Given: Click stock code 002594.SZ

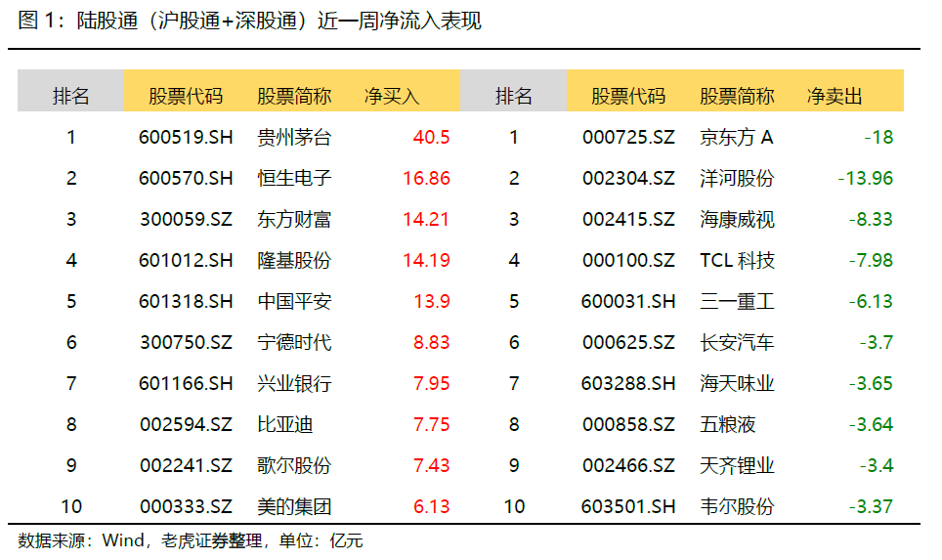Looking at the screenshot, I should (186, 424).
